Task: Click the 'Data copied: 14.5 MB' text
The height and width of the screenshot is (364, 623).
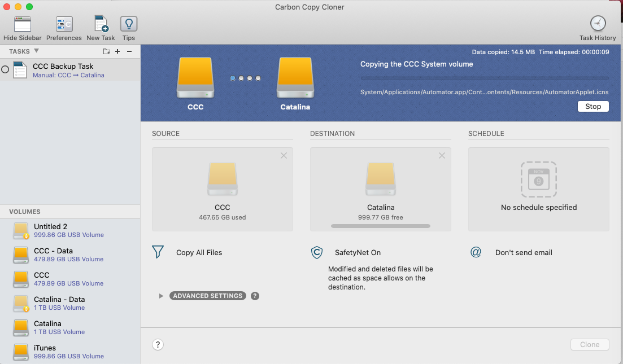Action: [503, 52]
